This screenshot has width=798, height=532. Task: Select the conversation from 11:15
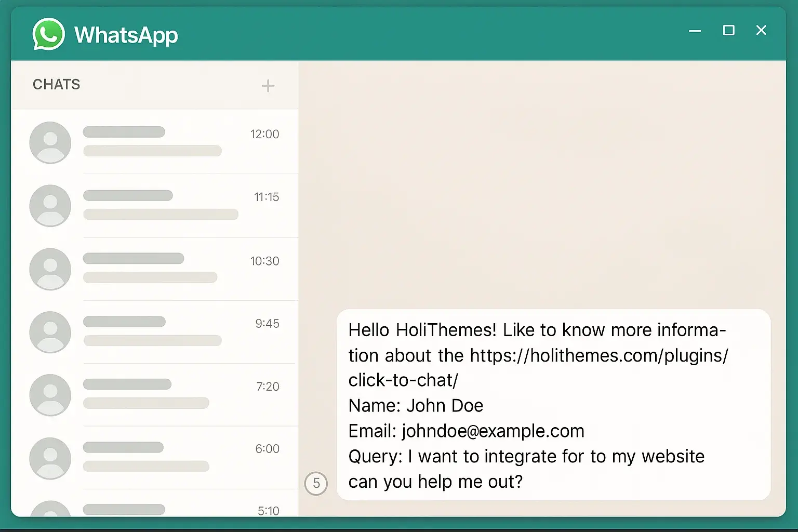coord(156,205)
